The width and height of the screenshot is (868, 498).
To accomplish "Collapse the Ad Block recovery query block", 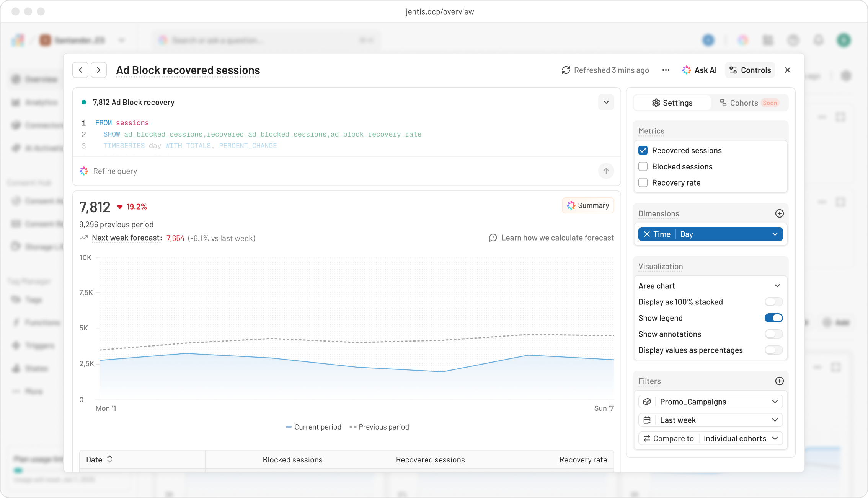I will point(606,102).
